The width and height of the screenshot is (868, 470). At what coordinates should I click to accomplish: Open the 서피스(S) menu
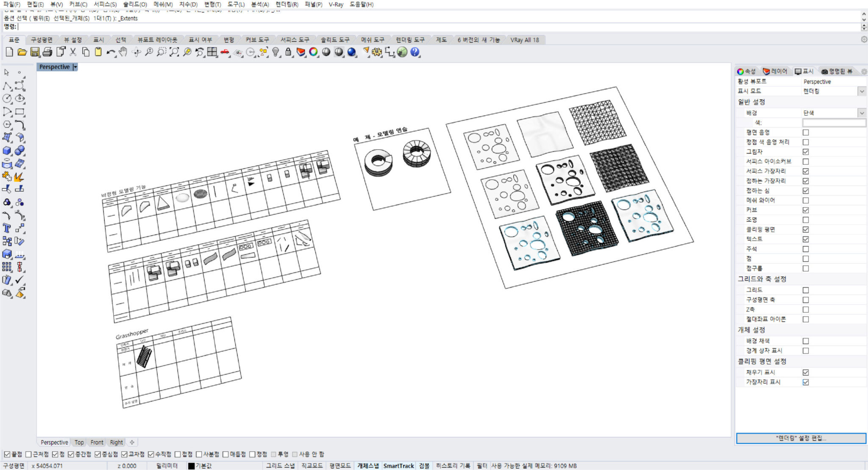tap(105, 4)
